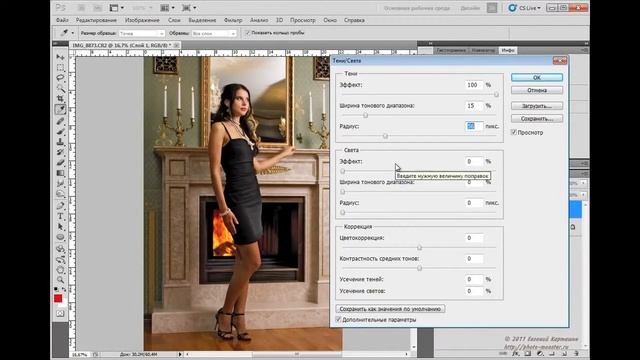Select the Rectangular Marquee tool
This screenshot has width=640, height=360.
click(60, 67)
